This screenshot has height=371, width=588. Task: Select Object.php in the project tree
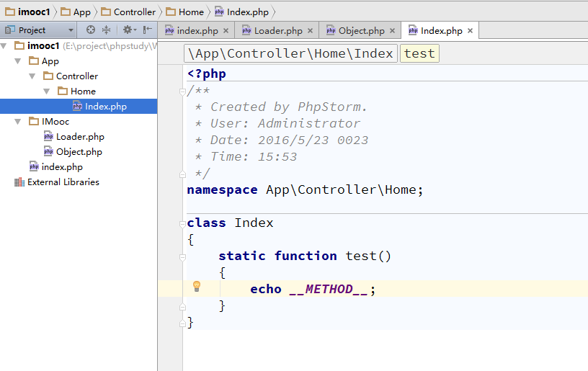click(x=79, y=152)
